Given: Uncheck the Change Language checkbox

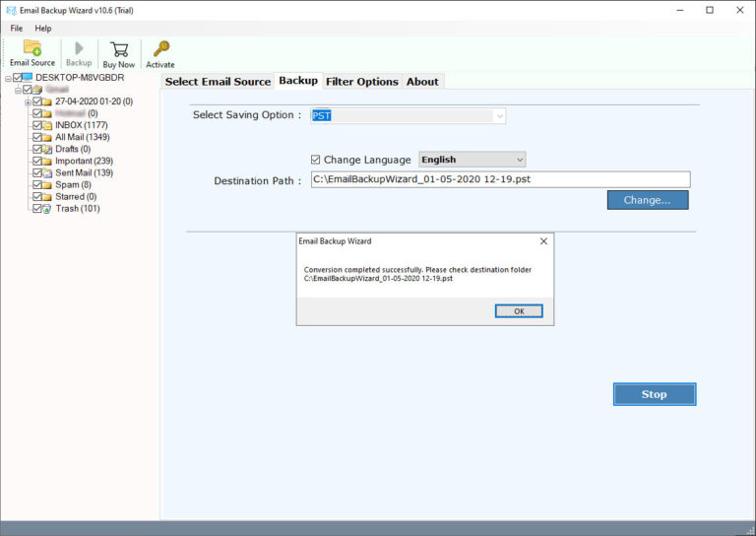Looking at the screenshot, I should click(x=315, y=160).
